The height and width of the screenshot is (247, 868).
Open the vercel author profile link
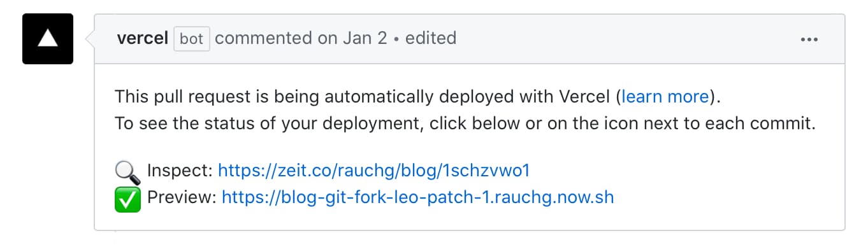pos(143,38)
